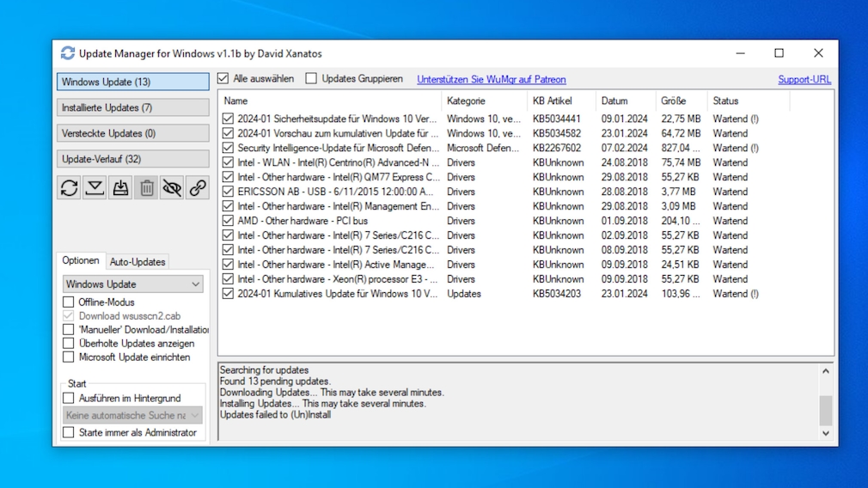Show Installierte Updates (7)
This screenshot has width=868, height=488.
click(133, 107)
